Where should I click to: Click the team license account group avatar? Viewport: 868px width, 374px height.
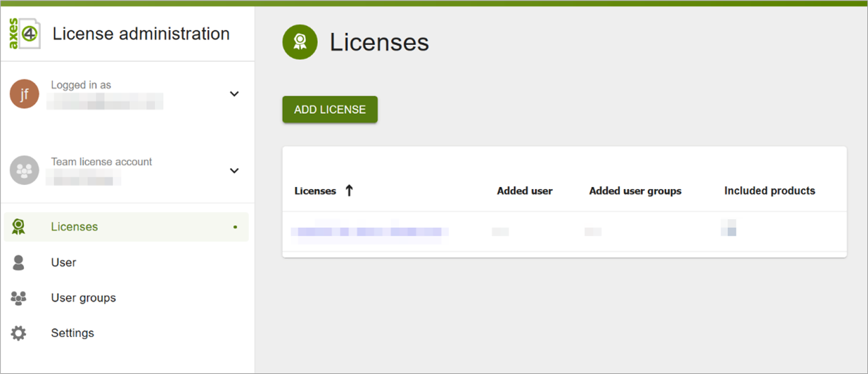pyautogui.click(x=25, y=170)
